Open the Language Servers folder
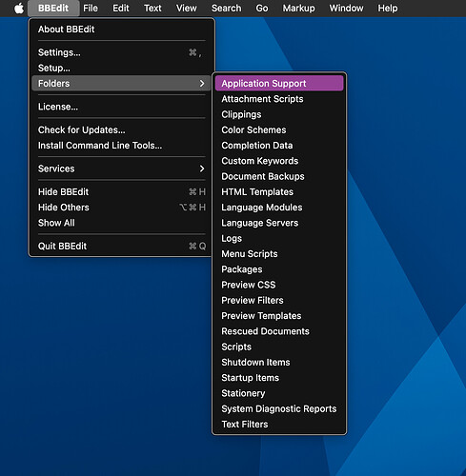Image resolution: width=466 pixels, height=476 pixels. coord(279,223)
